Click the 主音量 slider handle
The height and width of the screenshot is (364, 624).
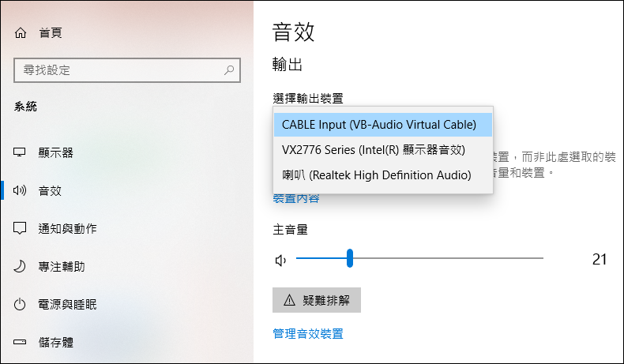pyautogui.click(x=350, y=258)
